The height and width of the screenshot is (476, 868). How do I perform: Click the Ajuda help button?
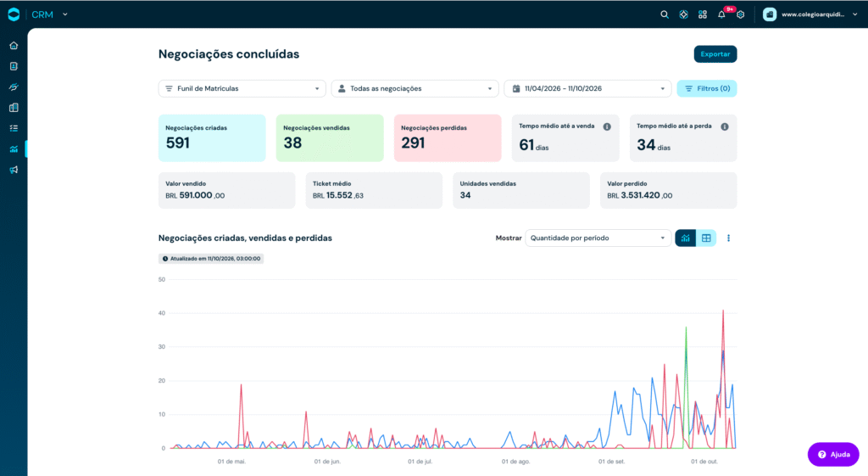click(833, 455)
